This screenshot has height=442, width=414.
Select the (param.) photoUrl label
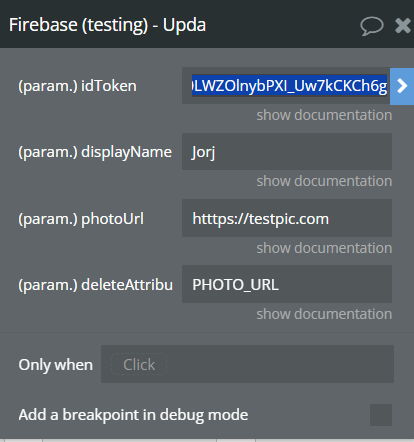[x=81, y=219]
